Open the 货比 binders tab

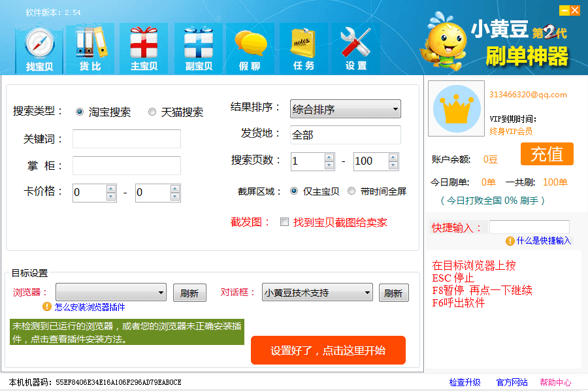pyautogui.click(x=90, y=49)
